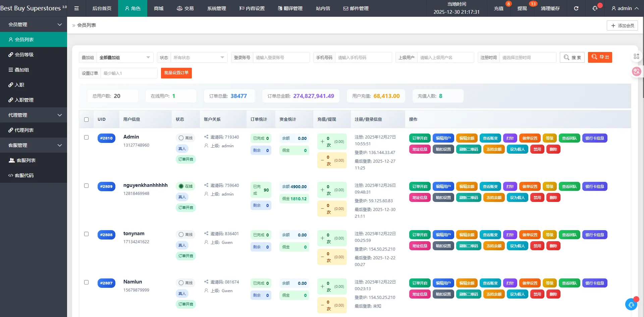This screenshot has height=317, width=644.
Task: Open the column layout grid icon
Action: pos(636,56)
